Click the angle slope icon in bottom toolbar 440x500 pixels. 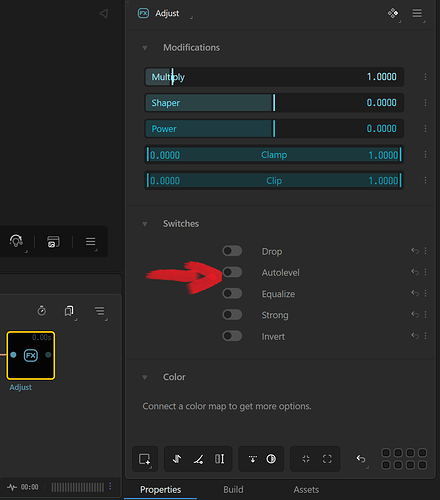[x=198, y=459]
